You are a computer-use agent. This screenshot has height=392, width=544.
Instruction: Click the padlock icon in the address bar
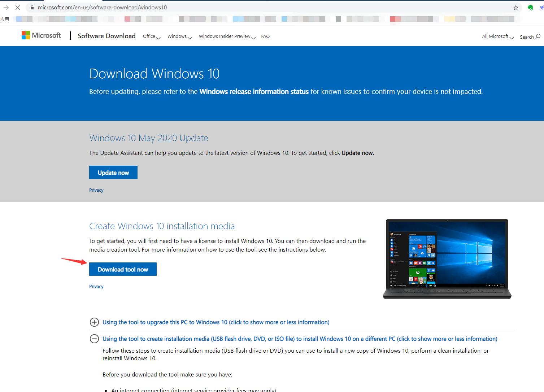click(x=31, y=7)
